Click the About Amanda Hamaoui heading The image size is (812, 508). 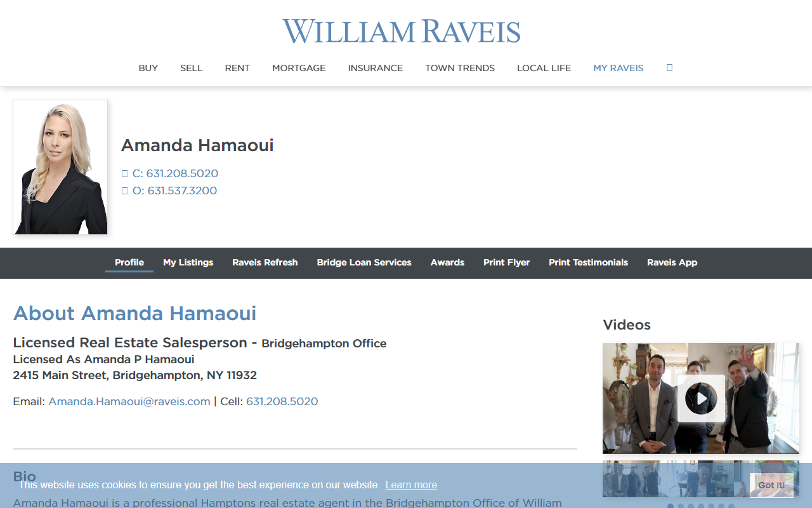pos(134,313)
